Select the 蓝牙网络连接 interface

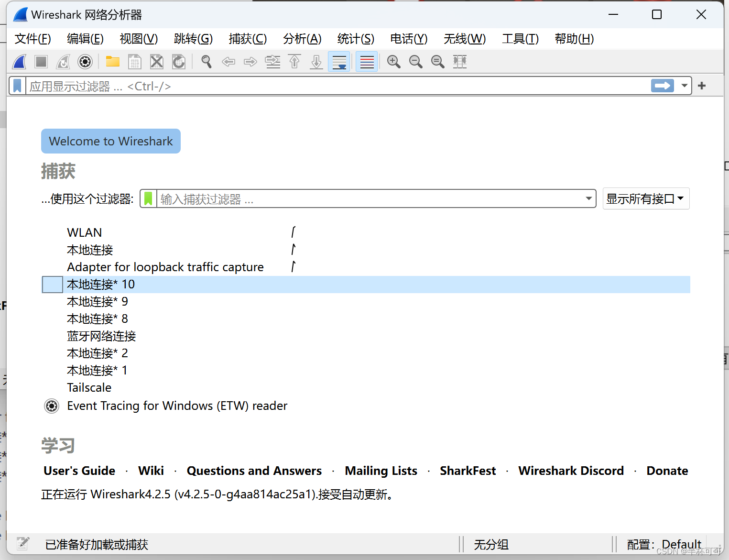pos(366,336)
